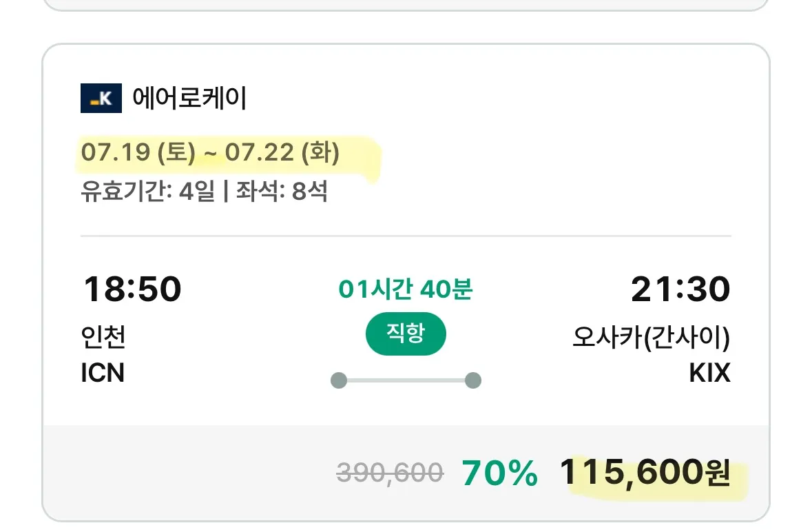Click the left dot of the route line

point(339,380)
